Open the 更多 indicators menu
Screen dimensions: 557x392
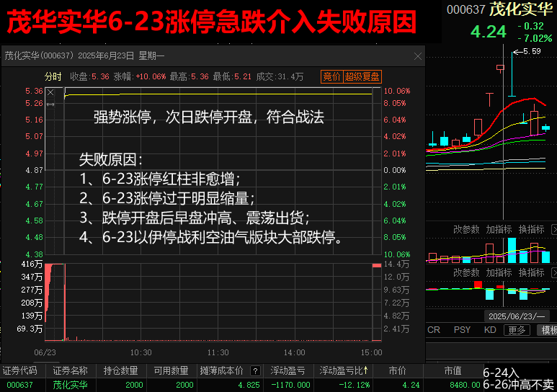click(x=517, y=330)
